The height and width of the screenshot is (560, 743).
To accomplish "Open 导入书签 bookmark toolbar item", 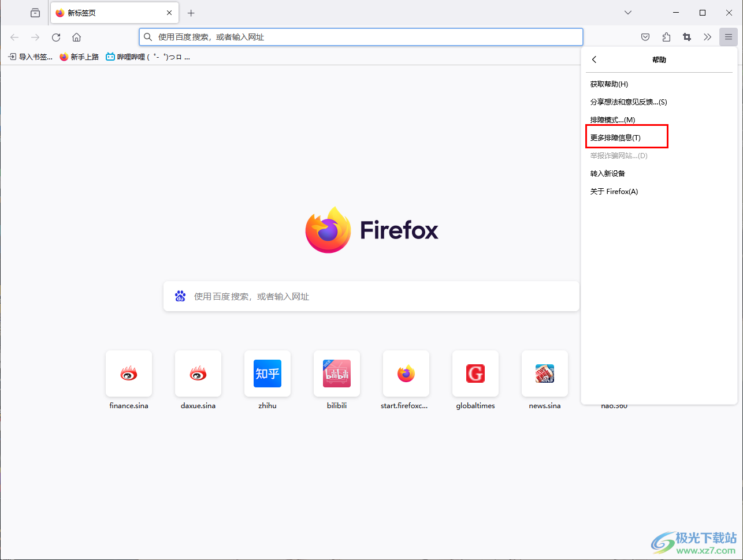I will (30, 57).
